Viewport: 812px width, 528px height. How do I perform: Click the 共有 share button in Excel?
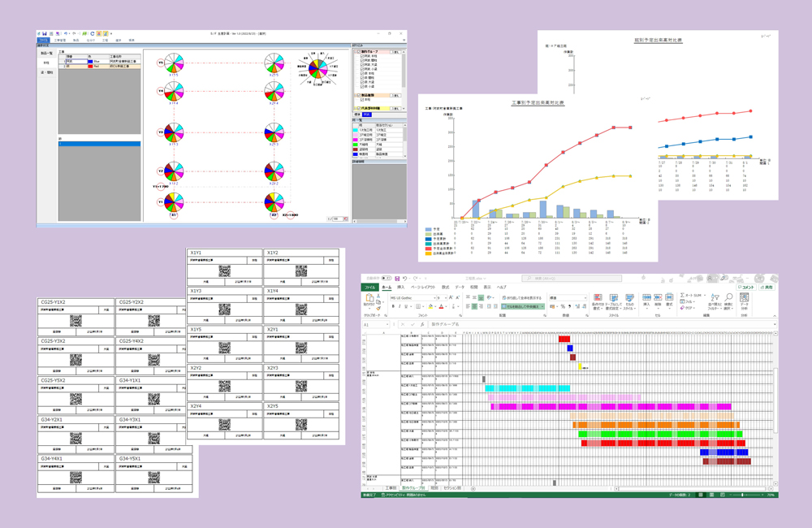(767, 287)
